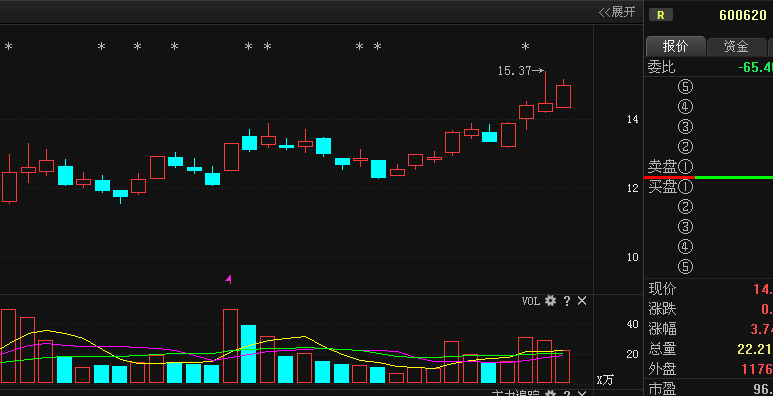
Task: Select sell-side level ⑤ row
Action: click(x=708, y=87)
